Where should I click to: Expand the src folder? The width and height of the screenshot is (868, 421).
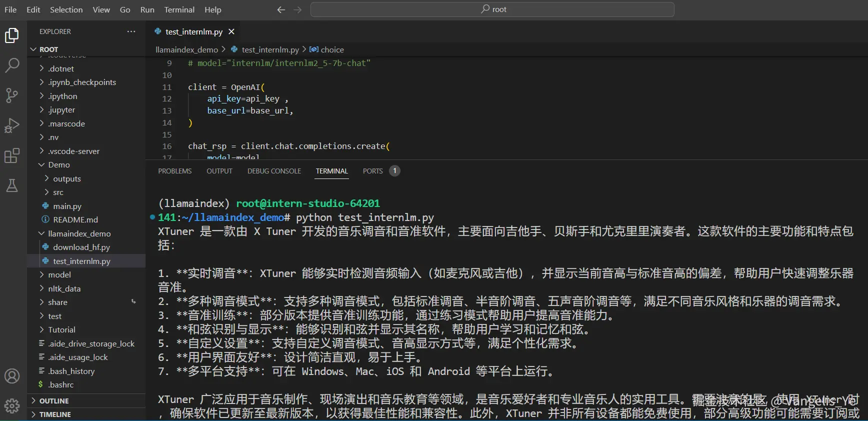(46, 192)
